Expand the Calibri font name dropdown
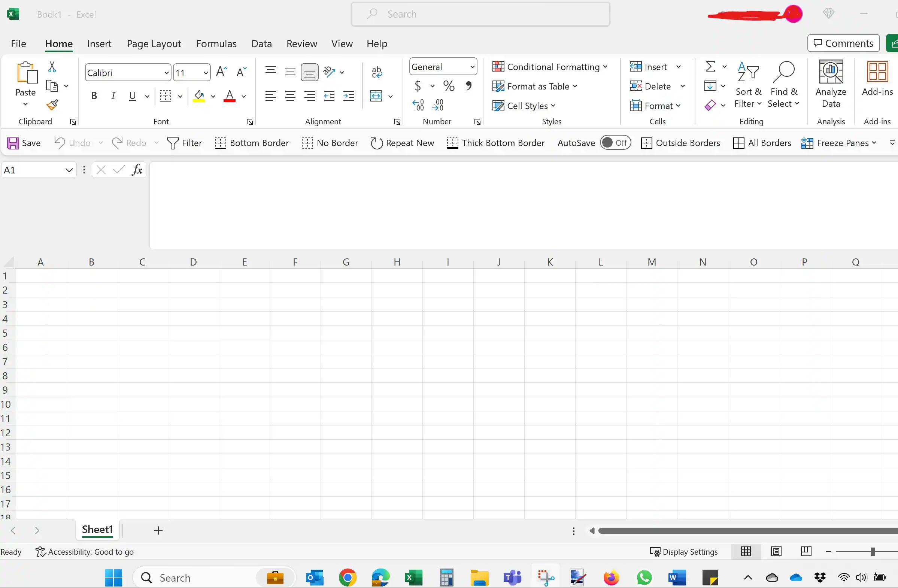The image size is (898, 588). [x=166, y=72]
